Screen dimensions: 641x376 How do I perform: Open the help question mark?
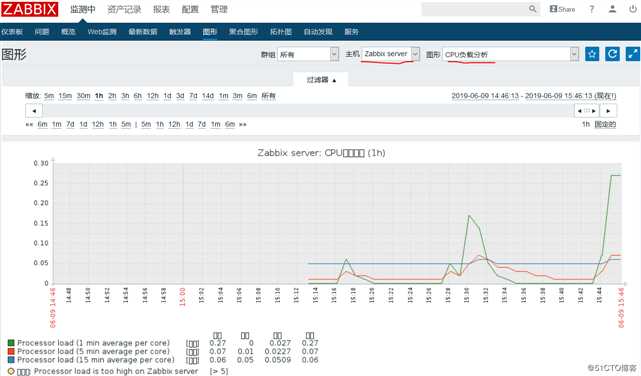tap(592, 9)
